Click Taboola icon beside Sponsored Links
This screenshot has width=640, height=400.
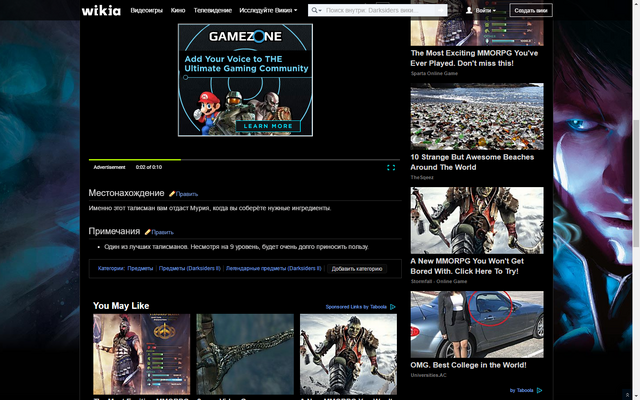tap(393, 307)
